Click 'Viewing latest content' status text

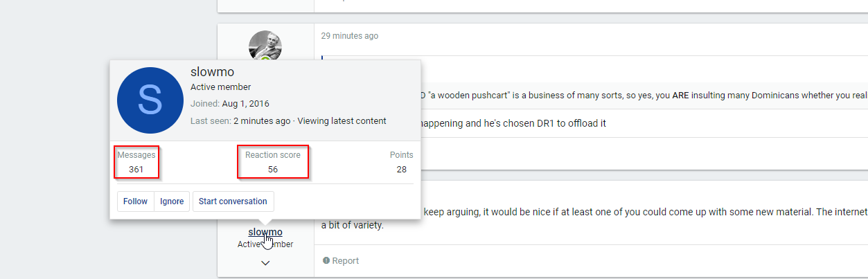click(x=342, y=120)
